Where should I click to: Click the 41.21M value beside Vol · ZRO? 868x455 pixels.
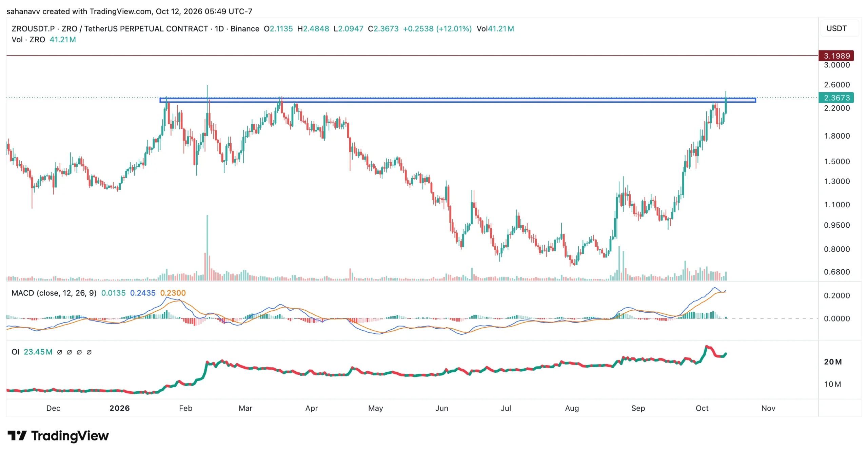pyautogui.click(x=63, y=40)
